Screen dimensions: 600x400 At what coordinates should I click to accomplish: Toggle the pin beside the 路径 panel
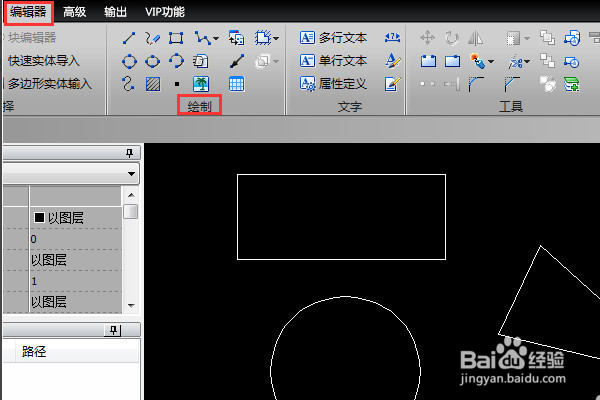113,330
